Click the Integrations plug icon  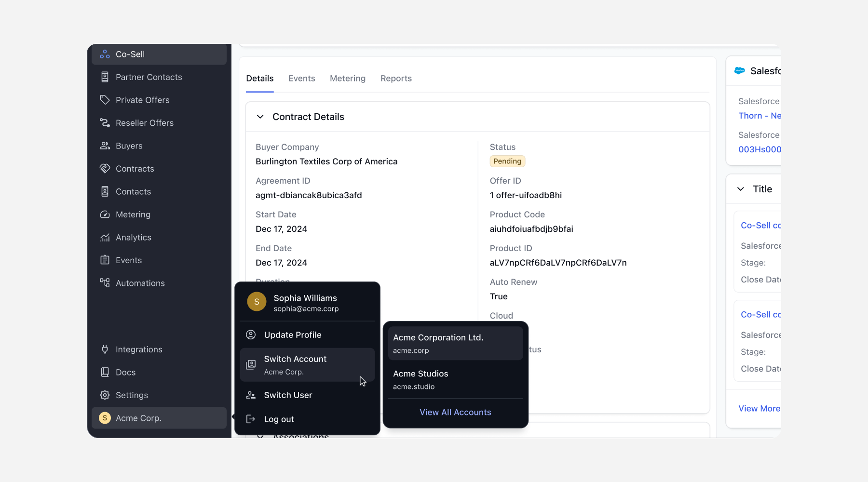tap(105, 349)
